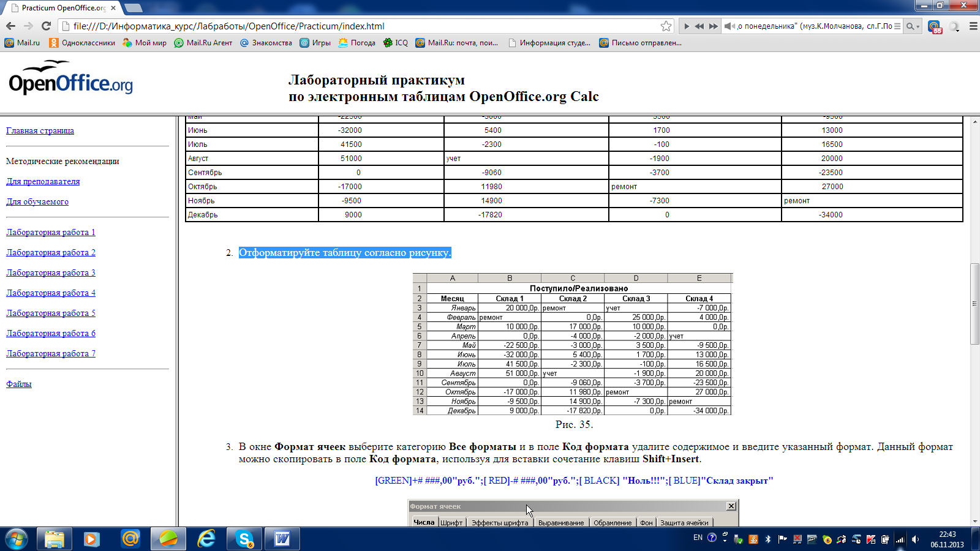Click fast-forward button in music player
Screen dimensions: 980x551
click(714, 26)
